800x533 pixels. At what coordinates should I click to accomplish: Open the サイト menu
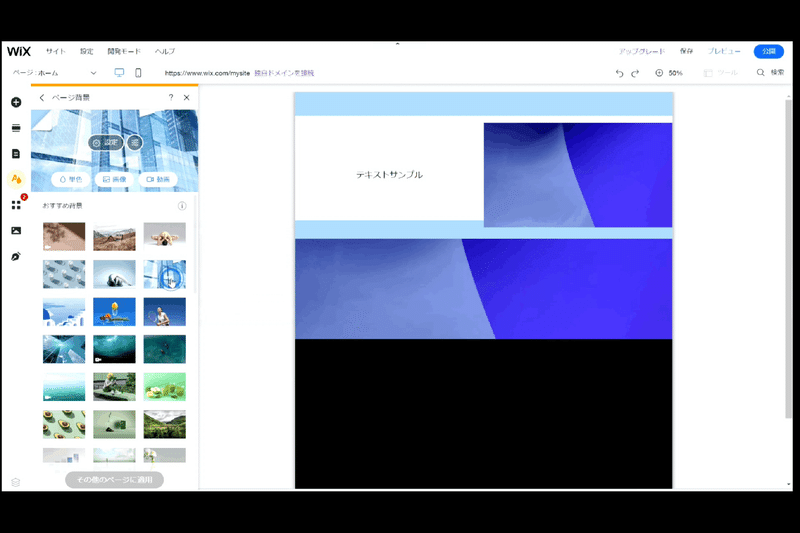(56, 51)
